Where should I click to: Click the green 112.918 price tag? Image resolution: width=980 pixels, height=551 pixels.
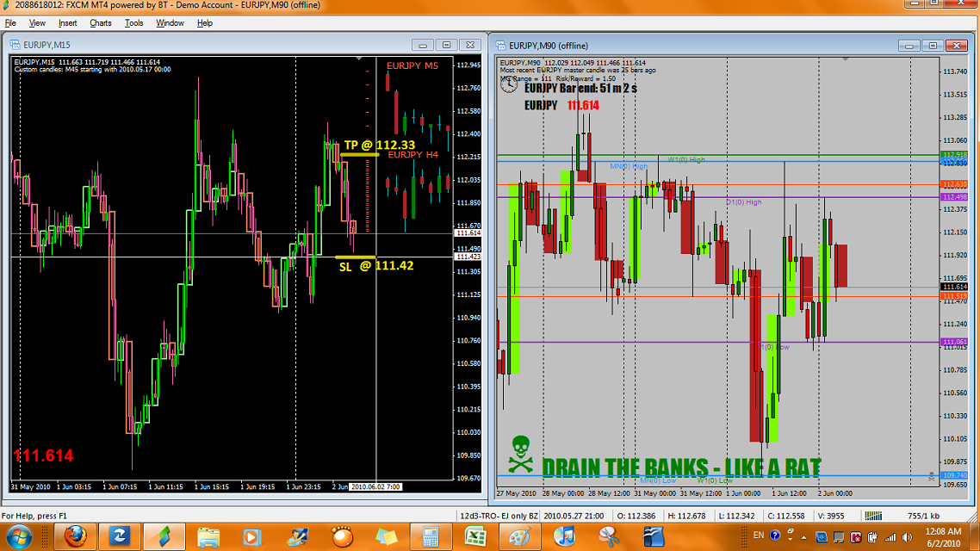click(954, 154)
